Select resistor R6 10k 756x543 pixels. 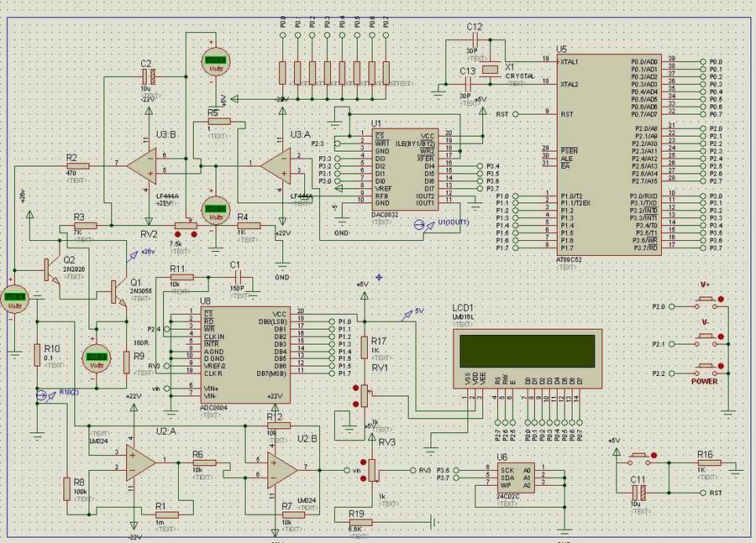(x=204, y=463)
